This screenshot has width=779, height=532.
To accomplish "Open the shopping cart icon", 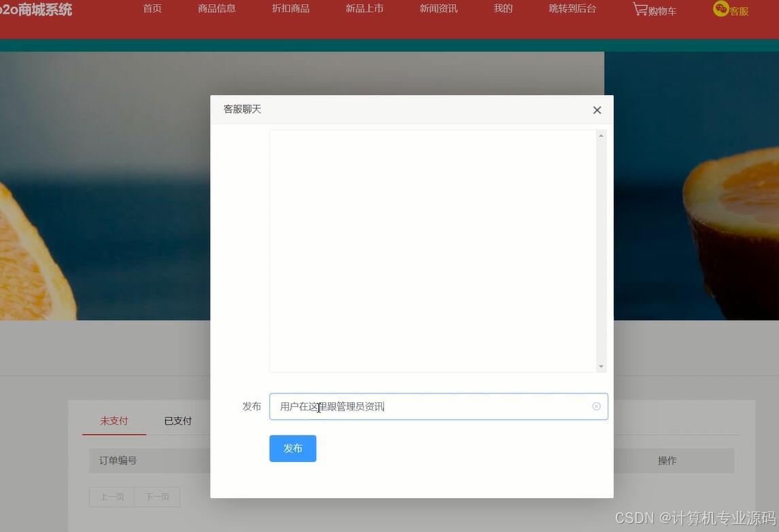I will tap(653, 10).
